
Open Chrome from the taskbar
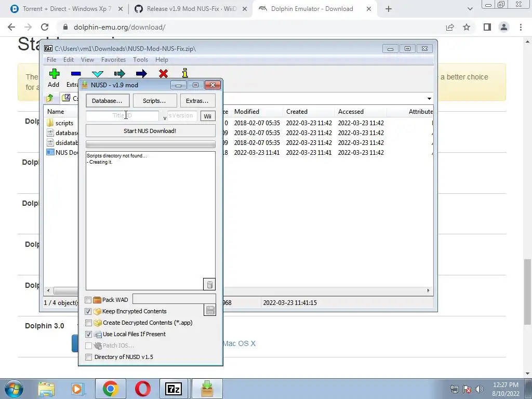pyautogui.click(x=110, y=389)
